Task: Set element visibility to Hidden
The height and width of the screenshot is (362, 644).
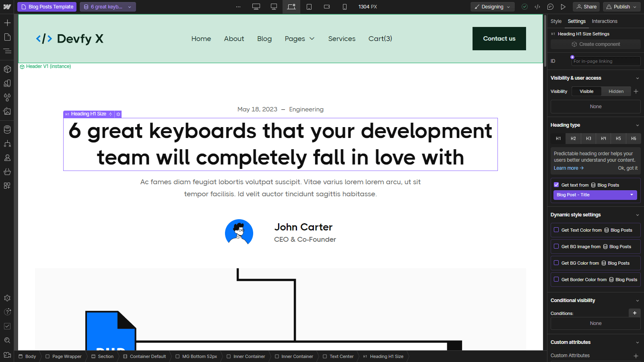Action: point(616,91)
